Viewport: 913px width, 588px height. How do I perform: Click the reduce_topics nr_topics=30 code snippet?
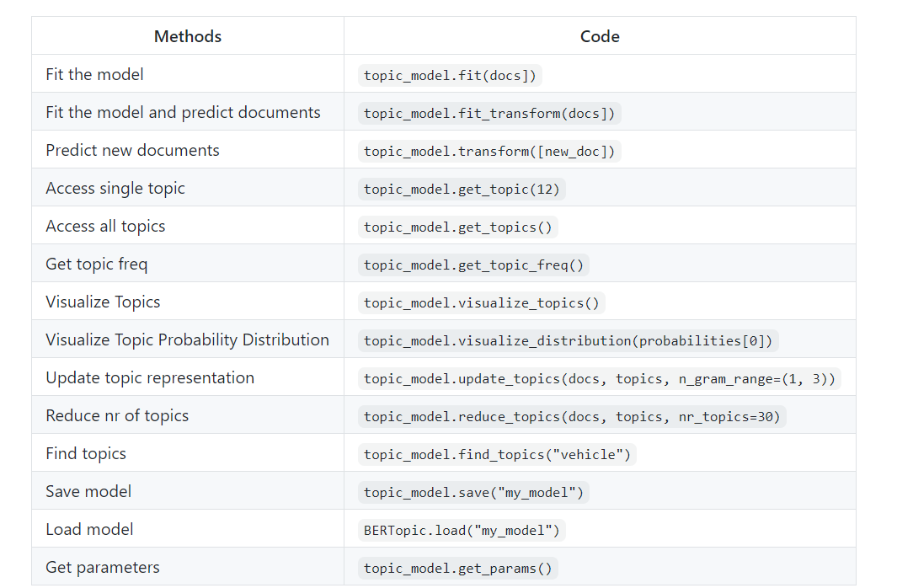[x=572, y=416]
